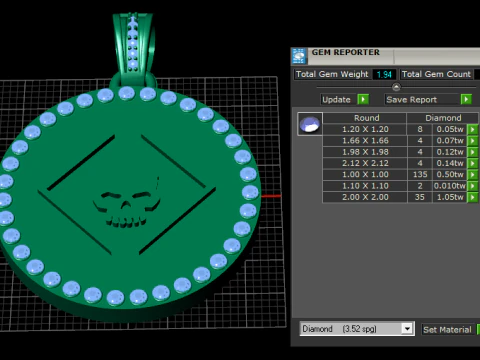Click green arrow on 1.00 X 1.00 row
This screenshot has height=360, width=480.
472,175
